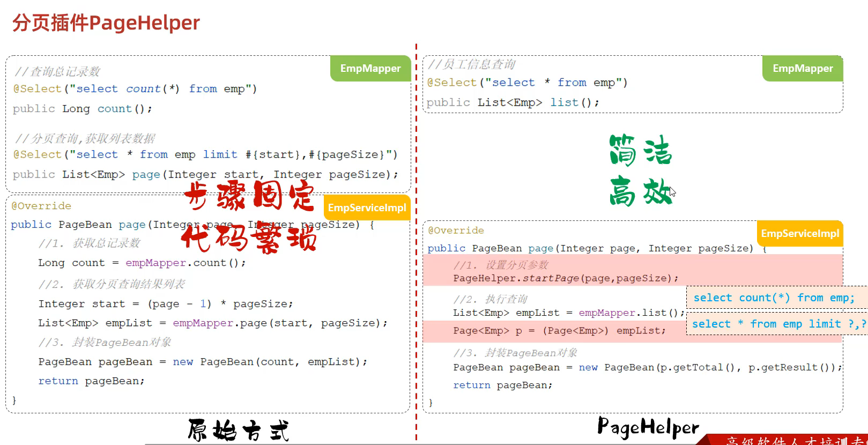The height and width of the screenshot is (445, 868).
Task: Click the 'public List<Emp> list();' declaration
Action: [513, 102]
